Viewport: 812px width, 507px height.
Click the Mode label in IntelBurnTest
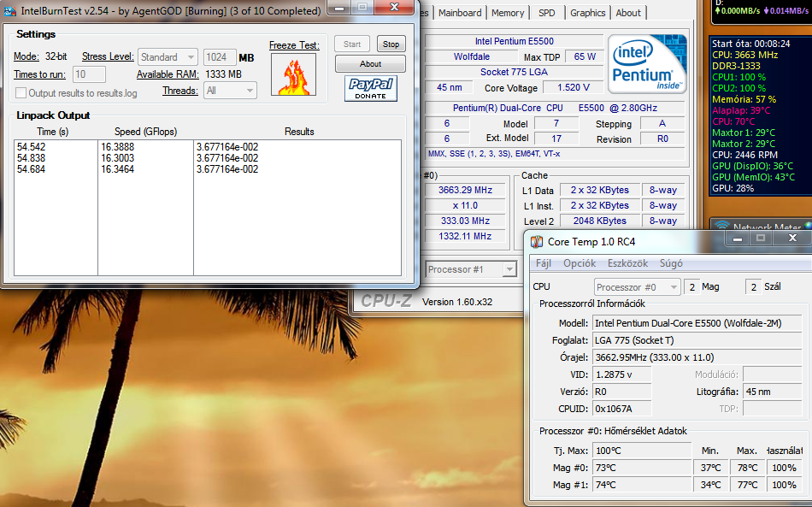pyautogui.click(x=26, y=56)
